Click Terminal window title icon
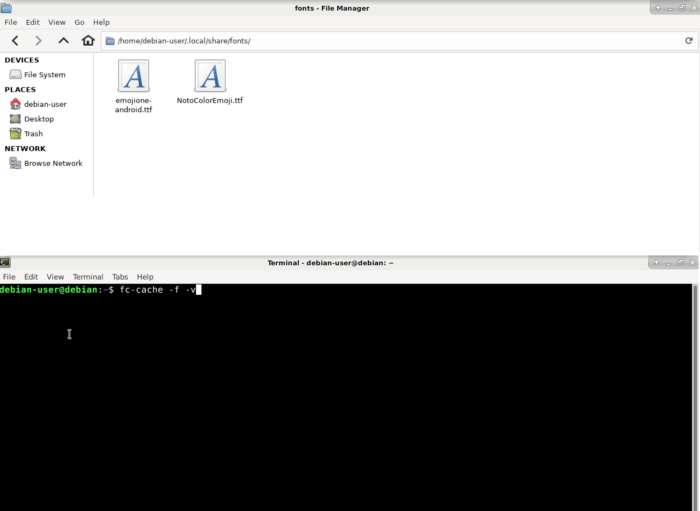The height and width of the screenshot is (511, 700). [x=5, y=262]
